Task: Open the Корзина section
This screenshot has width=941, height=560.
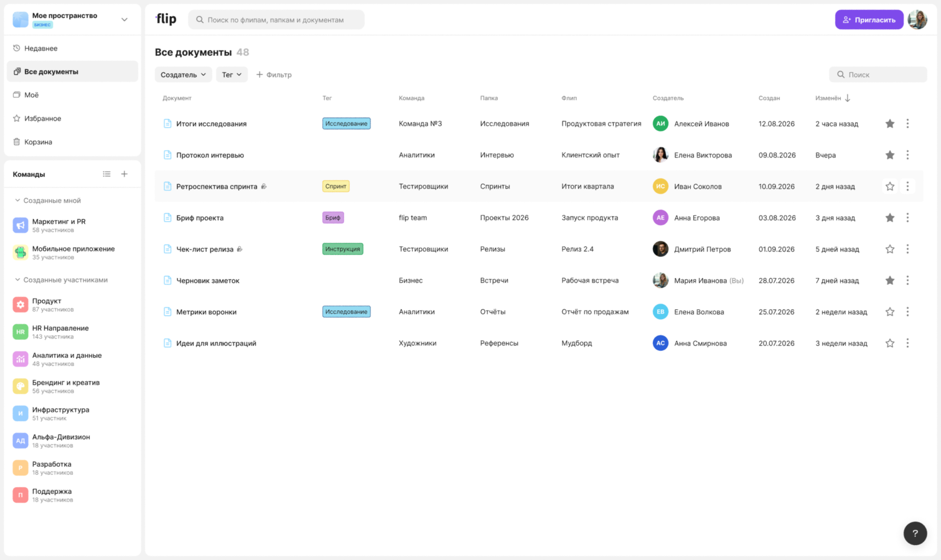Action: coord(72,142)
